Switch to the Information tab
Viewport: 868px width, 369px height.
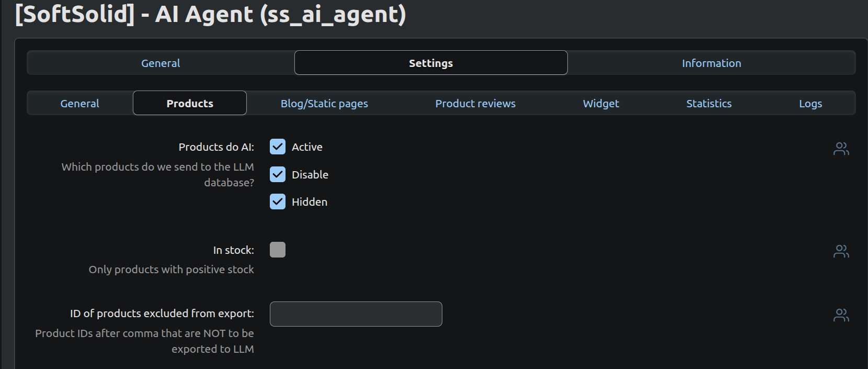coord(711,63)
